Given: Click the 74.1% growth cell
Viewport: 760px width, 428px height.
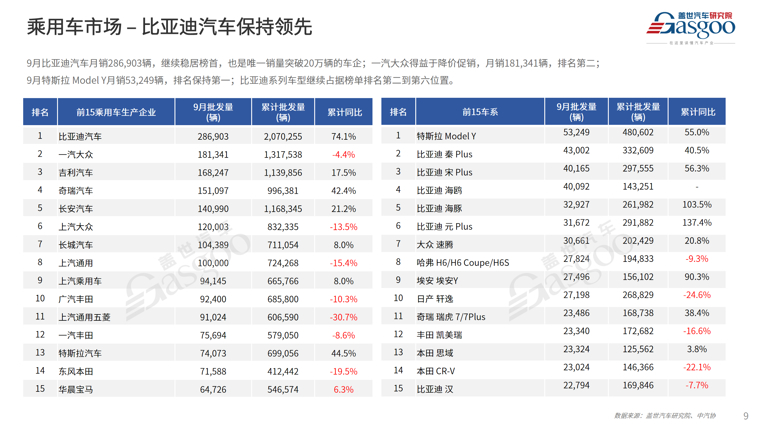Looking at the screenshot, I should coord(344,137).
